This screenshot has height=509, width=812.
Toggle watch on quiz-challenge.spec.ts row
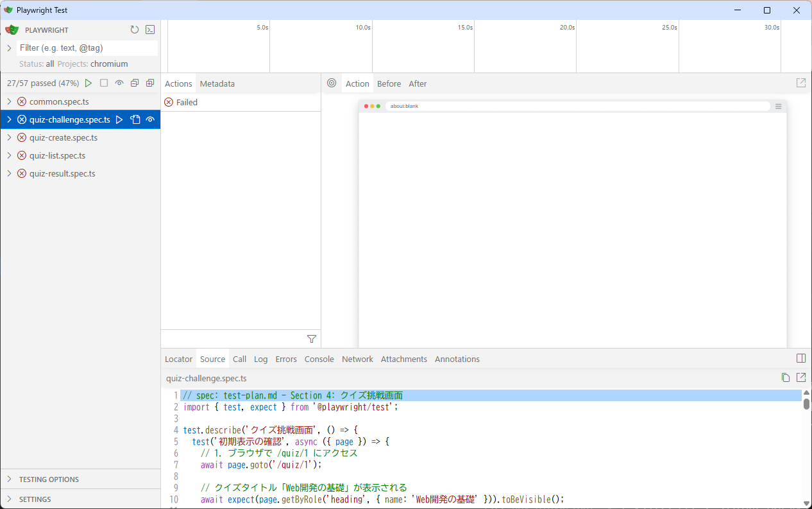150,119
